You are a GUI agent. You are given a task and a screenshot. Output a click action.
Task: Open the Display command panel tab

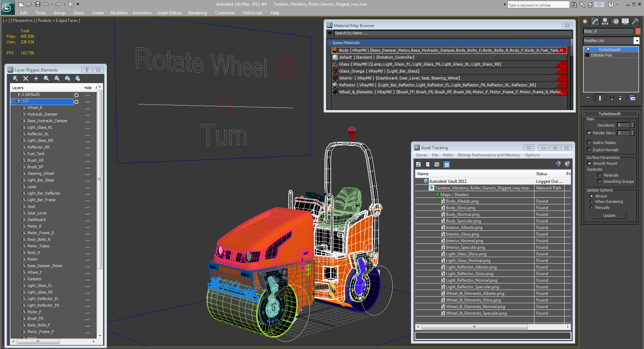pos(625,22)
